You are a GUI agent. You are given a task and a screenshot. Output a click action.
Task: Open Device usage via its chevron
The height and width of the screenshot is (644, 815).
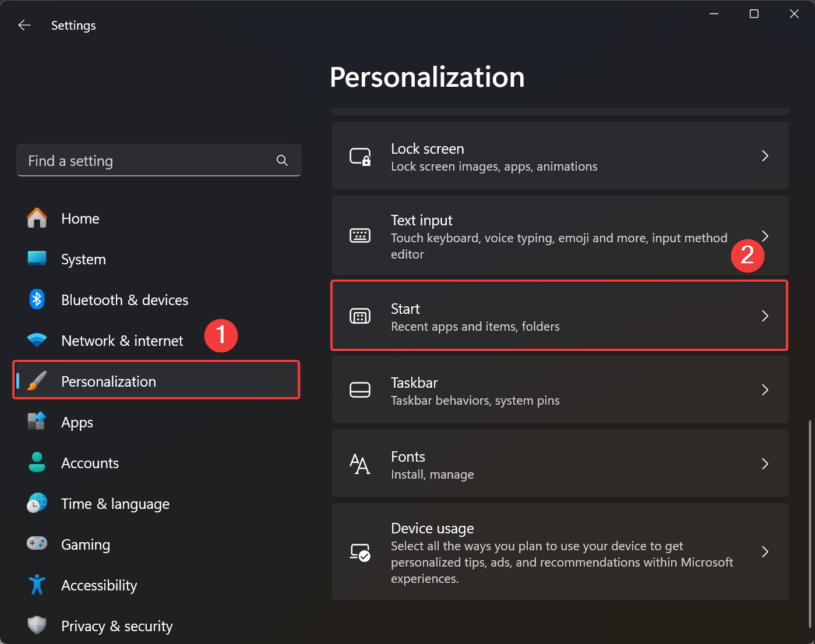(x=765, y=552)
